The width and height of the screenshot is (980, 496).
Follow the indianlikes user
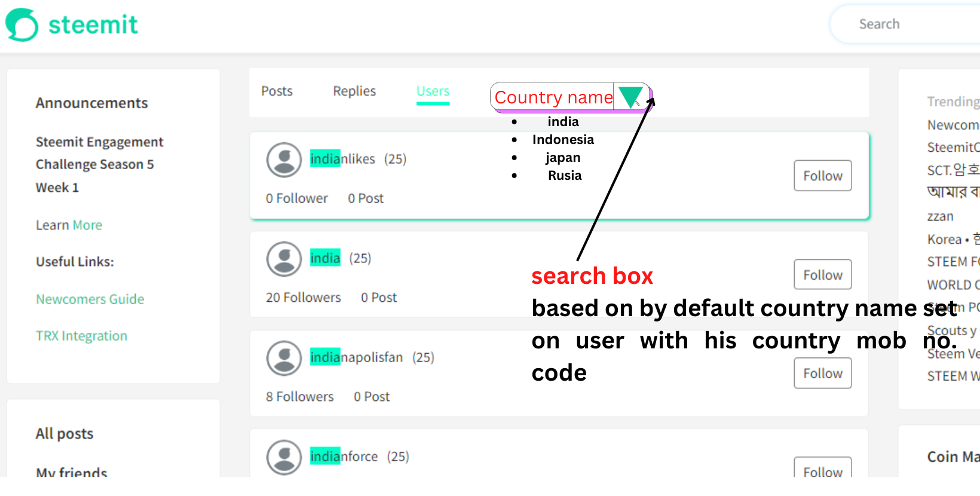[x=822, y=176]
